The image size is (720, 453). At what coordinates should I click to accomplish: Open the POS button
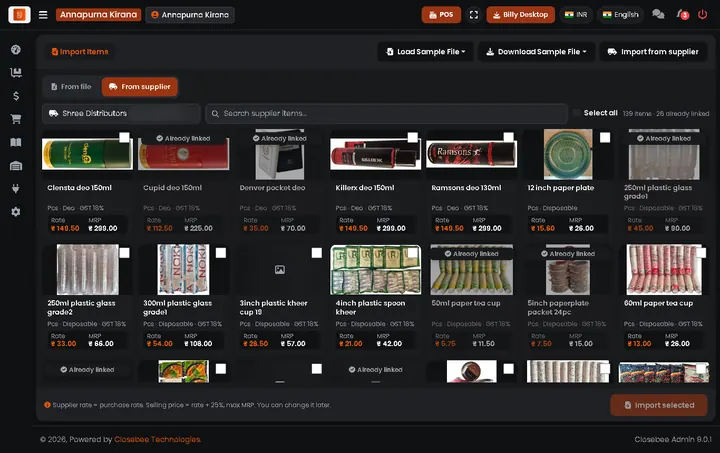(441, 15)
